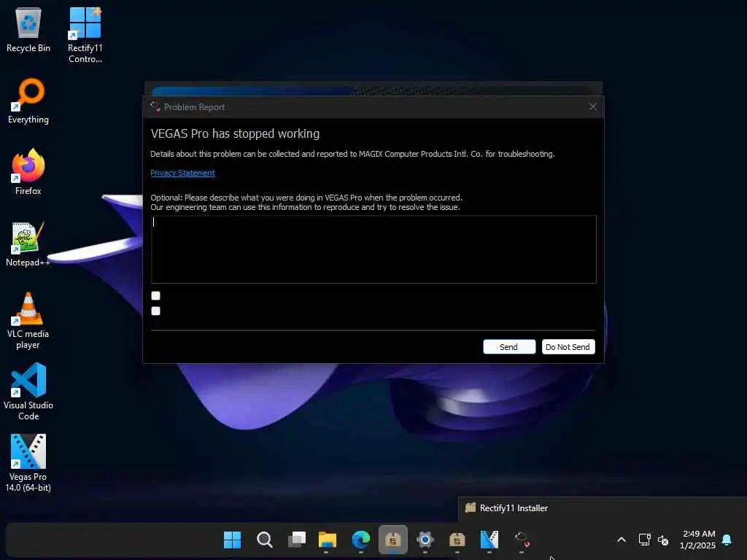This screenshot has width=747, height=560.
Task: Open the Firefox desktop shortcut
Action: pos(28,172)
